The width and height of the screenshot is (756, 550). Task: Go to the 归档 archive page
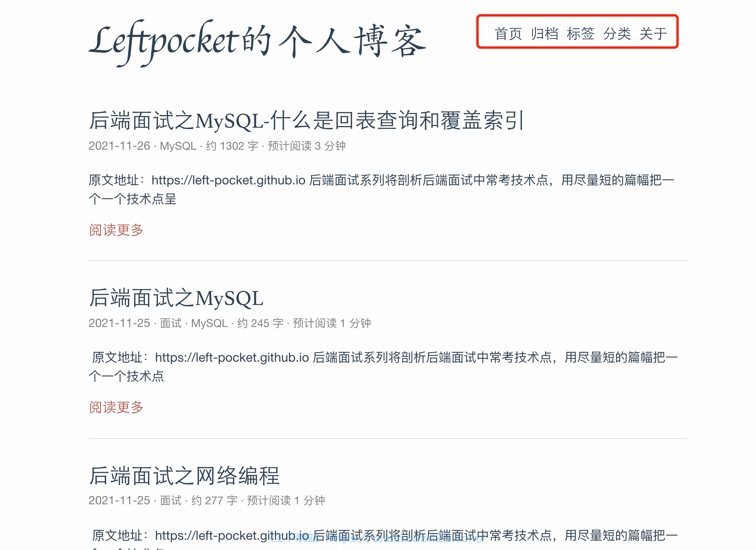coord(545,33)
